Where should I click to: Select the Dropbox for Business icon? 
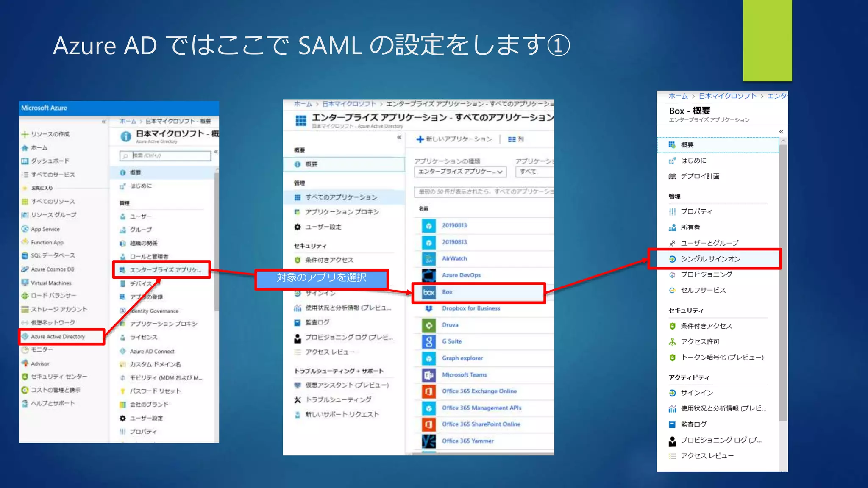click(429, 308)
